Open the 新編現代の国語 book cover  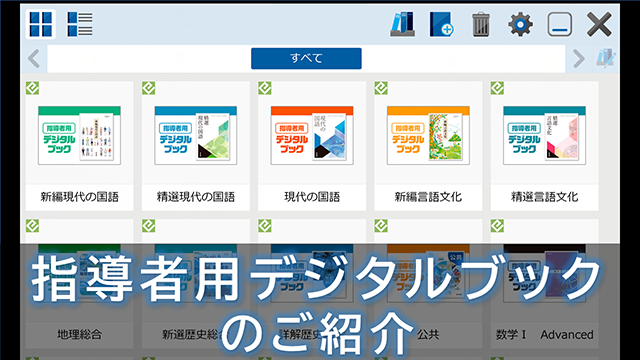click(x=80, y=136)
